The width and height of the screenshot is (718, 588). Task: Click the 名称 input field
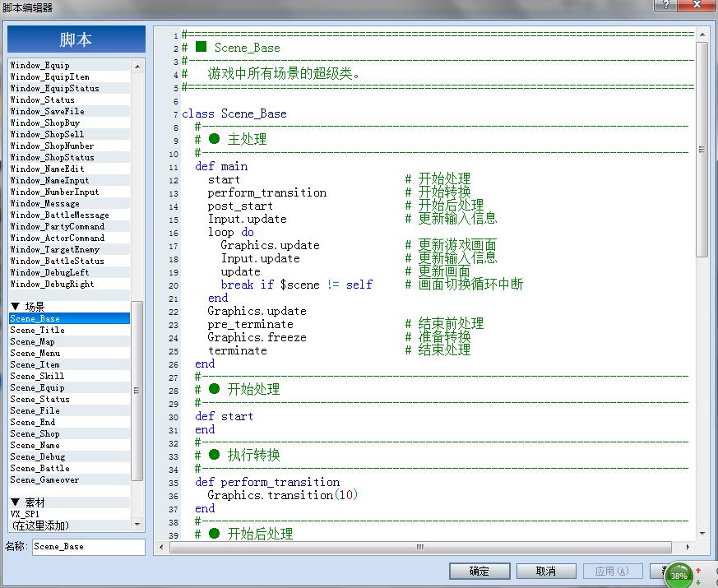(88, 547)
